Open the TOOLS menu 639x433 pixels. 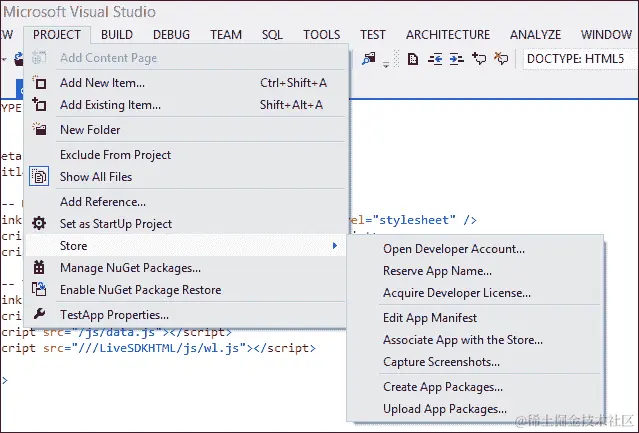point(322,35)
